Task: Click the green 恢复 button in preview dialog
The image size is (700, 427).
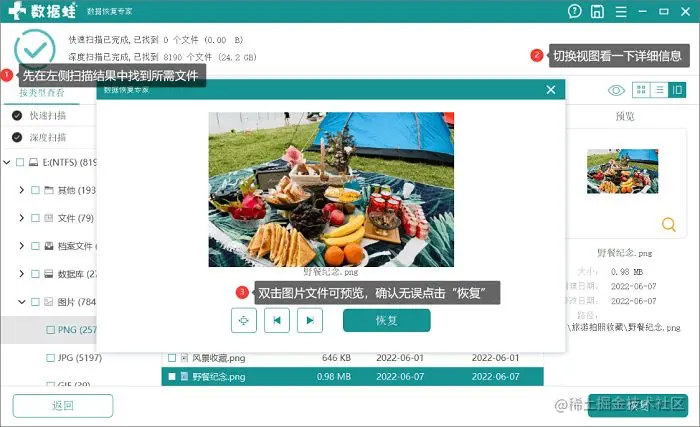Action: point(387,320)
